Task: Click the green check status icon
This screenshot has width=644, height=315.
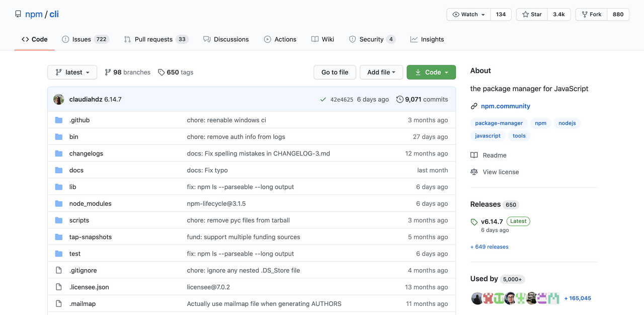Action: [x=323, y=100]
